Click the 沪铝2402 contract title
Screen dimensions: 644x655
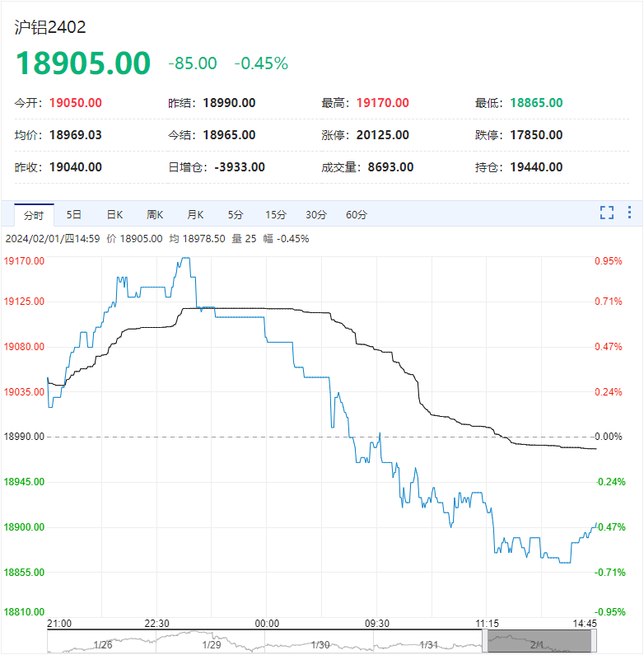click(x=50, y=26)
